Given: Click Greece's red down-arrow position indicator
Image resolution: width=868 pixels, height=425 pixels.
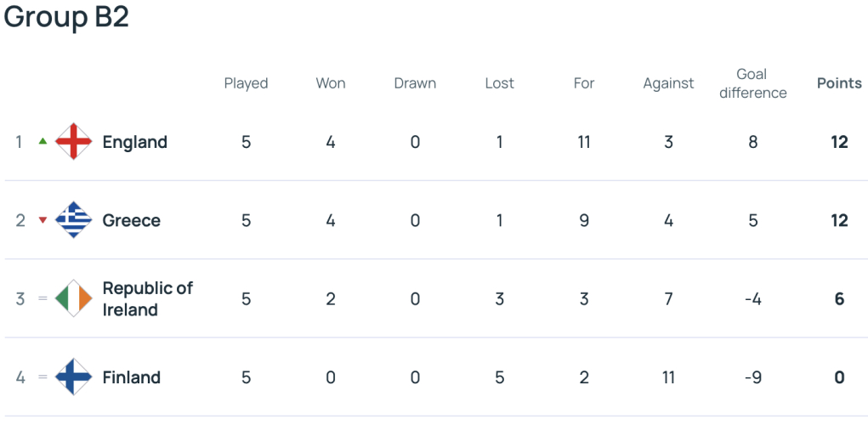Looking at the screenshot, I should click(43, 220).
